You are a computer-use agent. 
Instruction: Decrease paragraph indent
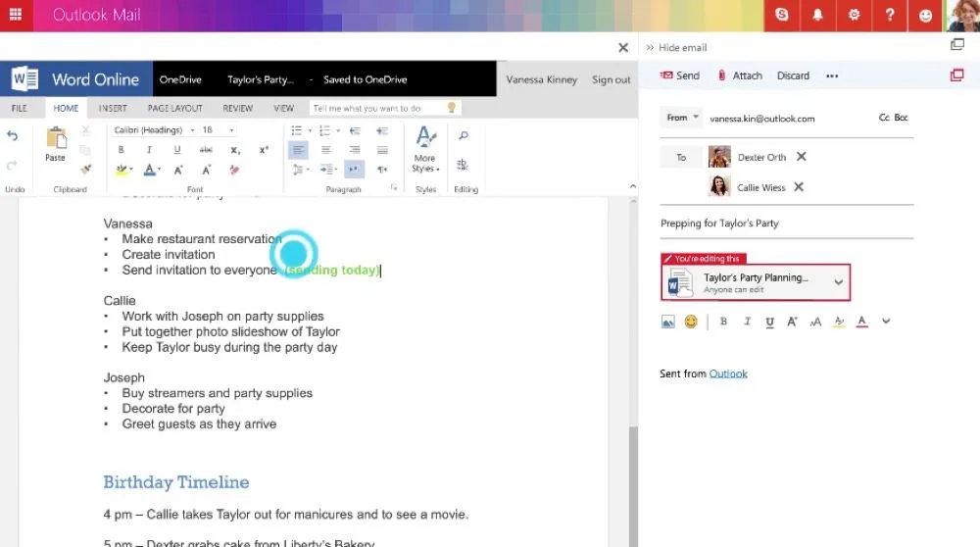355,130
